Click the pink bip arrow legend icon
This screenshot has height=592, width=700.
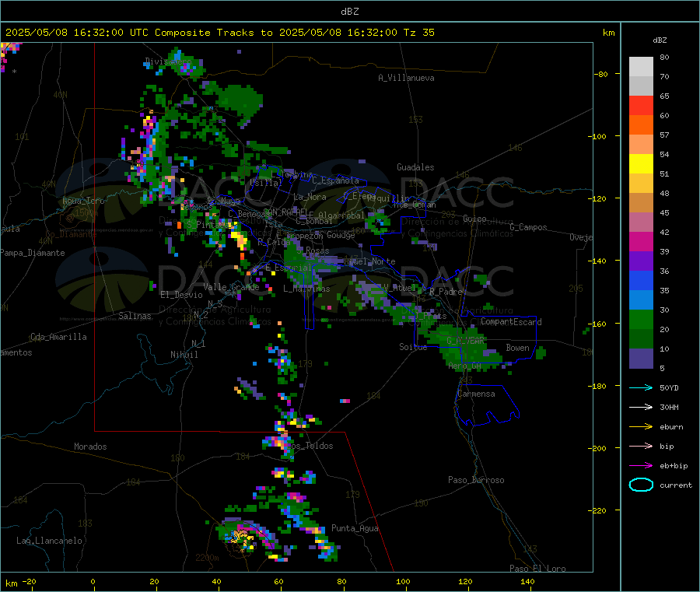click(x=641, y=446)
